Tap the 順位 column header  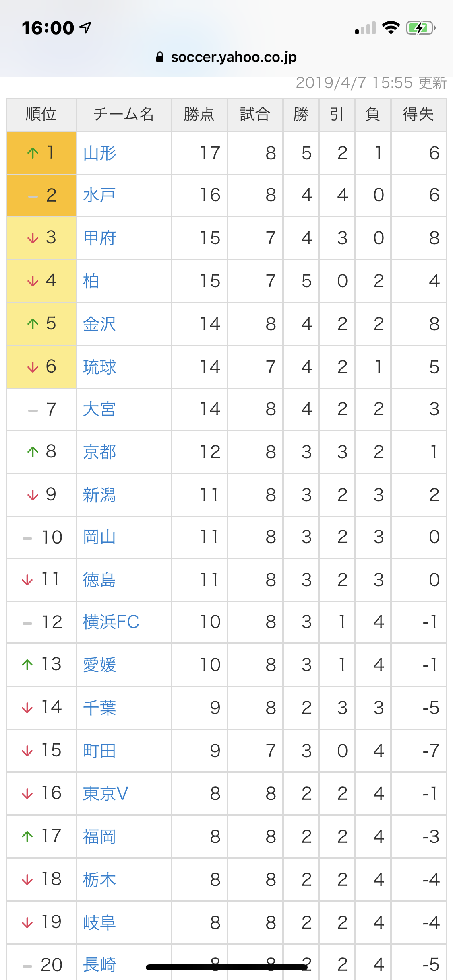41,115
